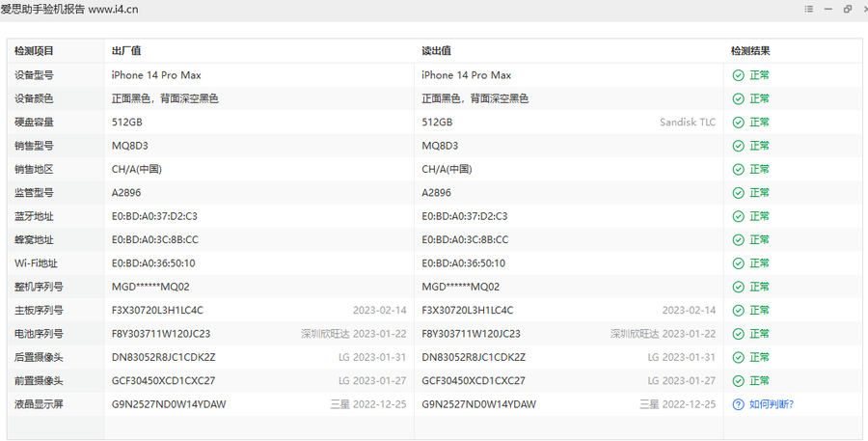This screenshot has width=868, height=441.
Task: Click green check icon in 销售型号 row
Action: 738,146
